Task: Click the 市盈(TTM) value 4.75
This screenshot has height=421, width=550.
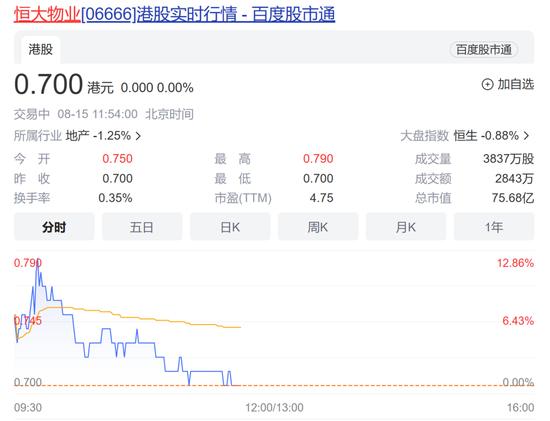Action: click(321, 198)
